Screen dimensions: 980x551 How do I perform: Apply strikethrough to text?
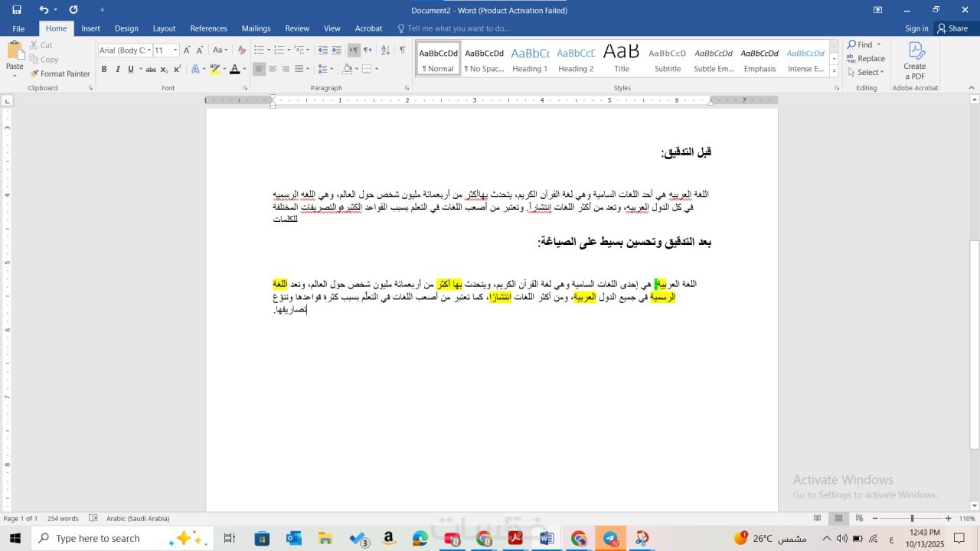click(151, 69)
